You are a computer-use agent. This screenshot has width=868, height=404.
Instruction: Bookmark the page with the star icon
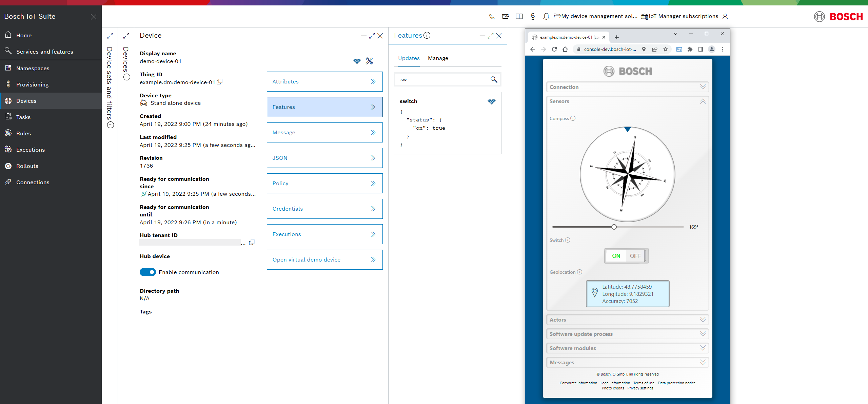point(666,49)
